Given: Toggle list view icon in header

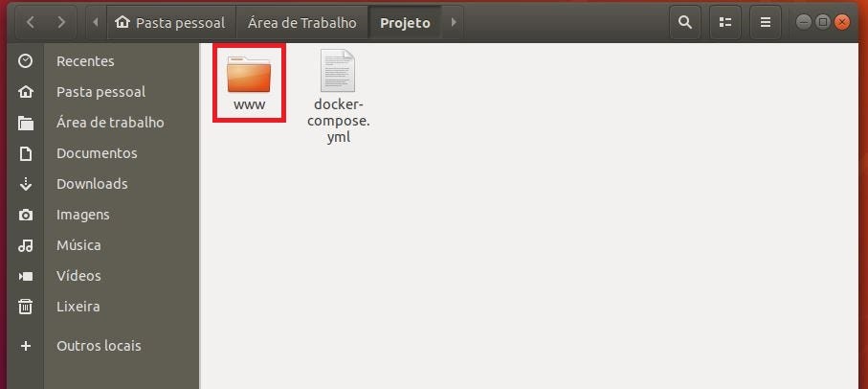Looking at the screenshot, I should point(725,22).
